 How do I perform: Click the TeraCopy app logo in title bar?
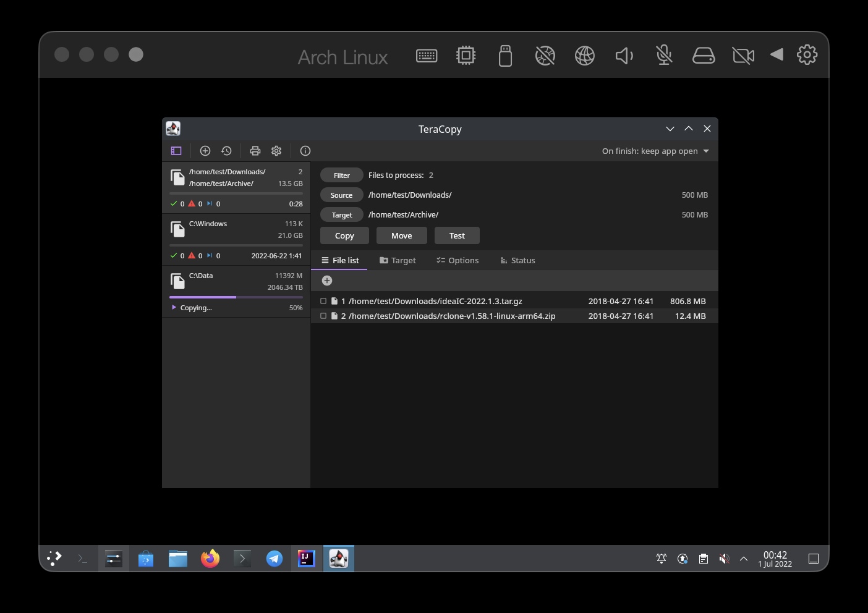tap(173, 129)
